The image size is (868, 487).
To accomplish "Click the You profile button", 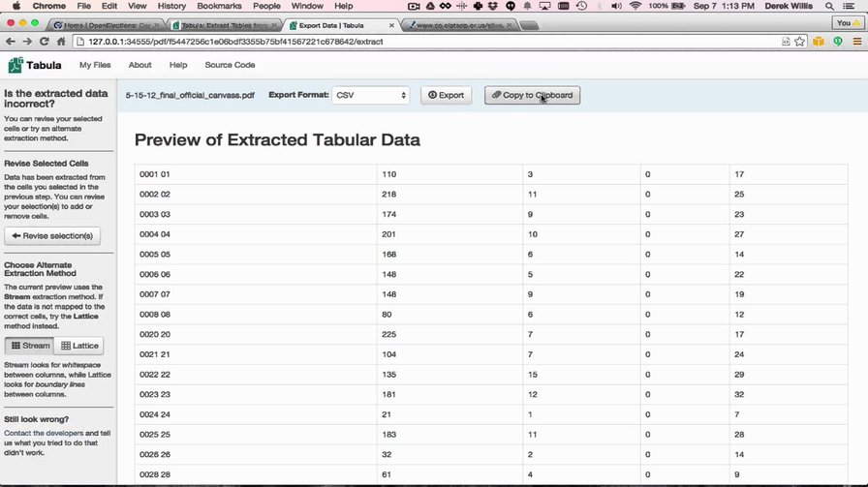I will pos(848,22).
